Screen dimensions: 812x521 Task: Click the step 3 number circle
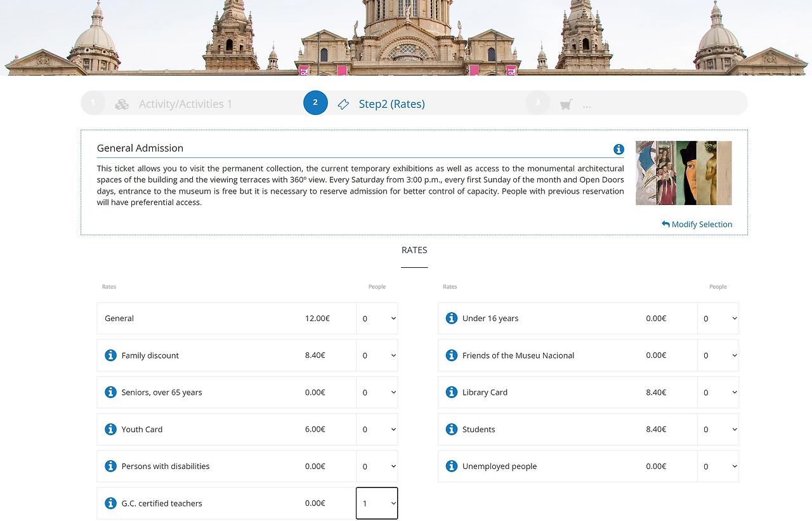pos(537,103)
